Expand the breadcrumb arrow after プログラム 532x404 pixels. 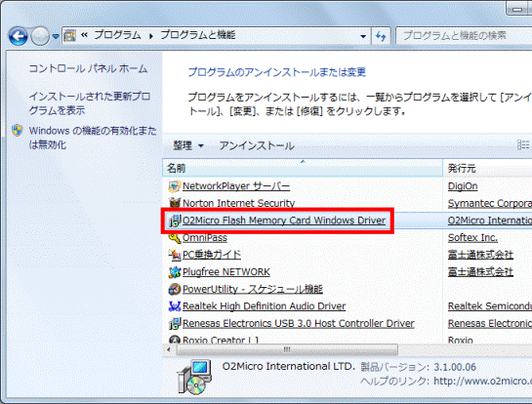click(151, 35)
